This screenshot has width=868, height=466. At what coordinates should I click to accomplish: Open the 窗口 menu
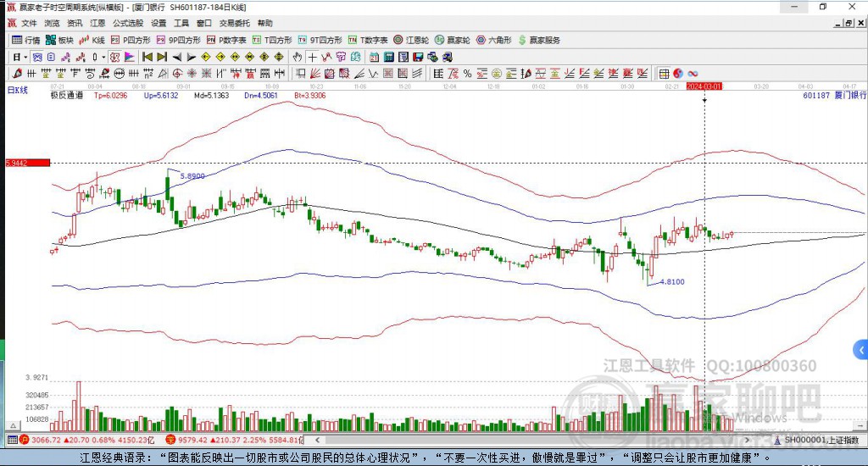pyautogui.click(x=204, y=23)
